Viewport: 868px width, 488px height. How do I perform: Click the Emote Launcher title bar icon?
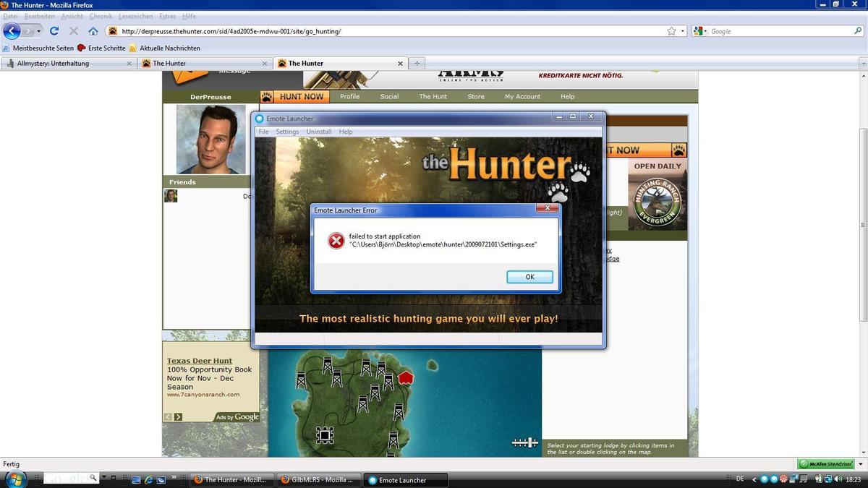point(260,119)
